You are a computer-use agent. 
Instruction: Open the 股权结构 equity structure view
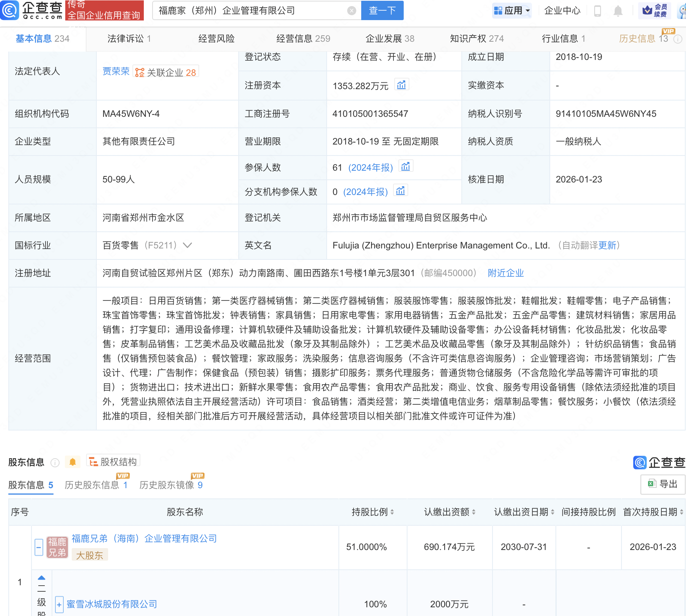[113, 461]
